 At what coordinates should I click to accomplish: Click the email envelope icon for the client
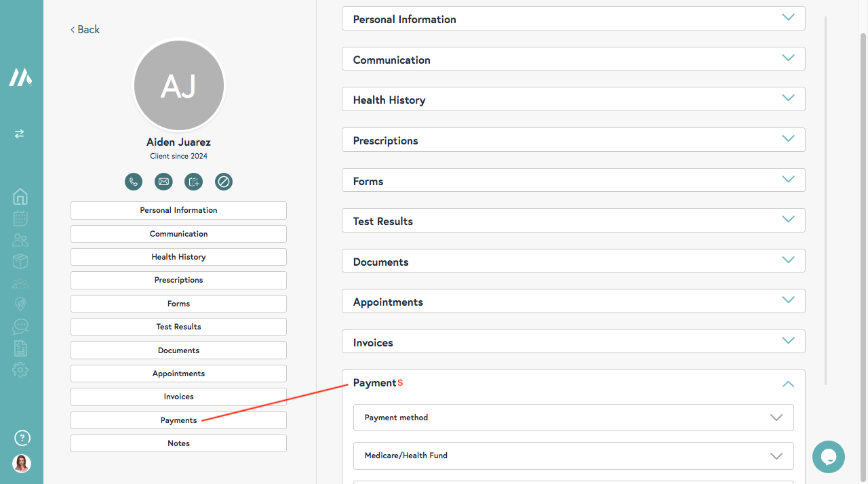pos(163,182)
